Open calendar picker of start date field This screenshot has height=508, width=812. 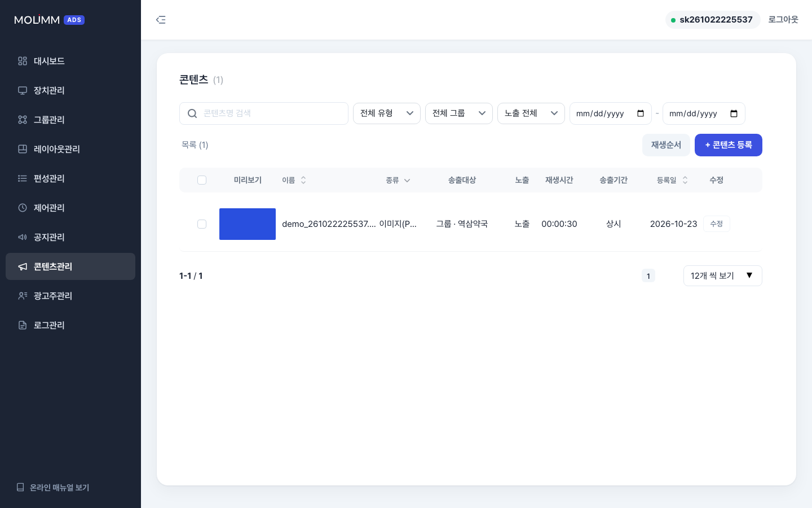coord(641,113)
